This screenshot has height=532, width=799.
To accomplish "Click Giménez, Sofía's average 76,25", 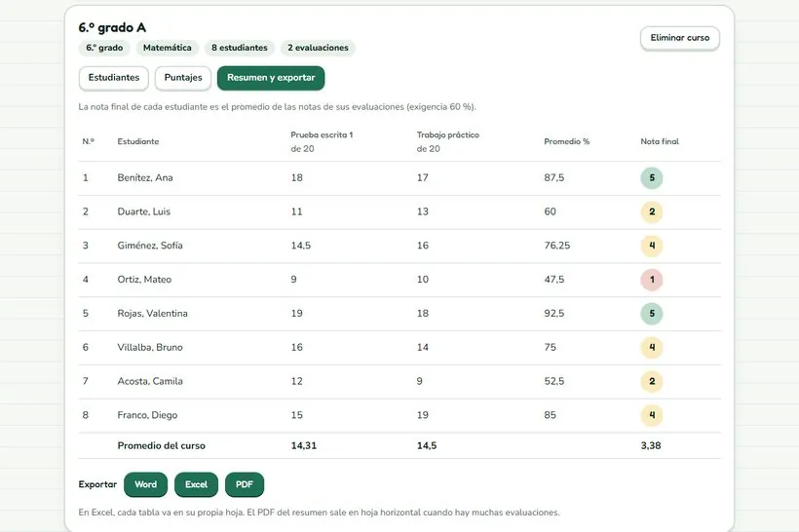I will tap(557, 246).
